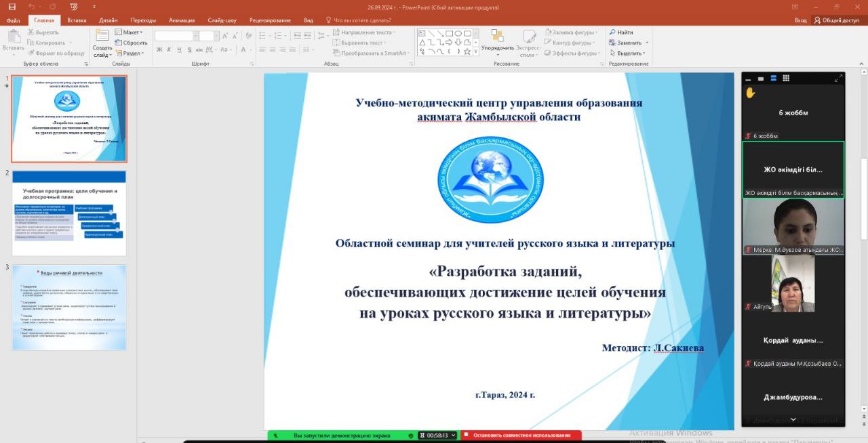This screenshot has height=443, width=868.
Task: Select Айгуль's video tile in Zoom
Action: point(793,283)
